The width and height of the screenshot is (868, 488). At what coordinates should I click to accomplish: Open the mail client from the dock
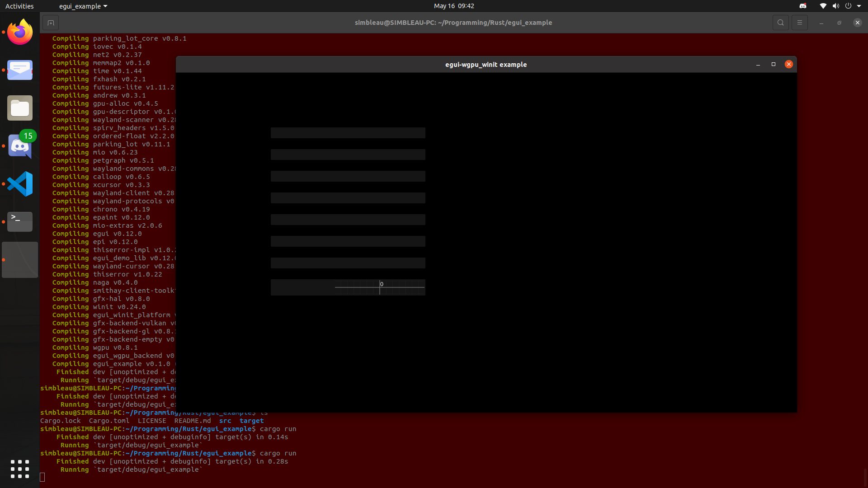tap(19, 70)
